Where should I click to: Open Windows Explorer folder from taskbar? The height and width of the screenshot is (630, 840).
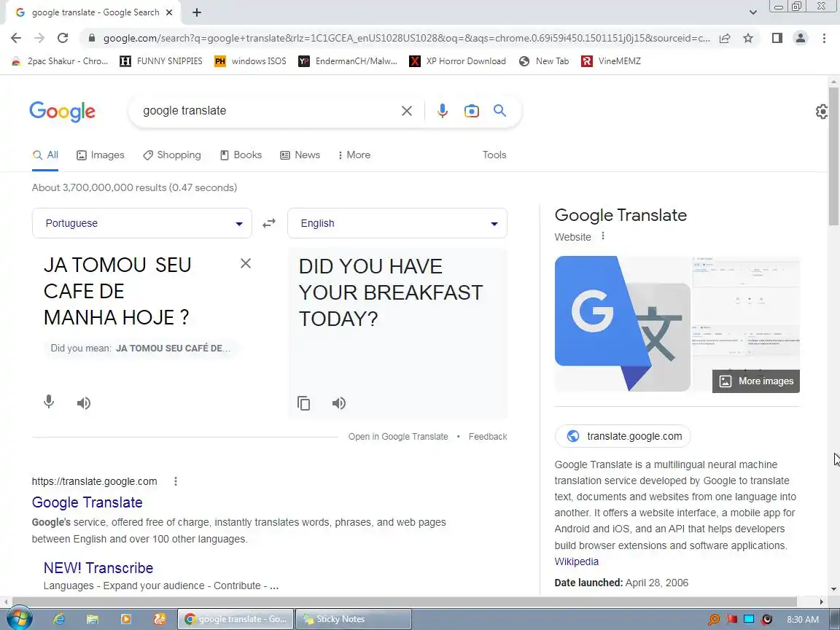pyautogui.click(x=93, y=619)
